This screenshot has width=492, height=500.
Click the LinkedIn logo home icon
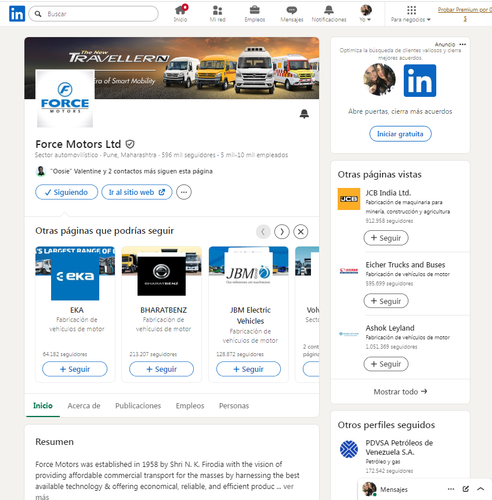(x=17, y=14)
